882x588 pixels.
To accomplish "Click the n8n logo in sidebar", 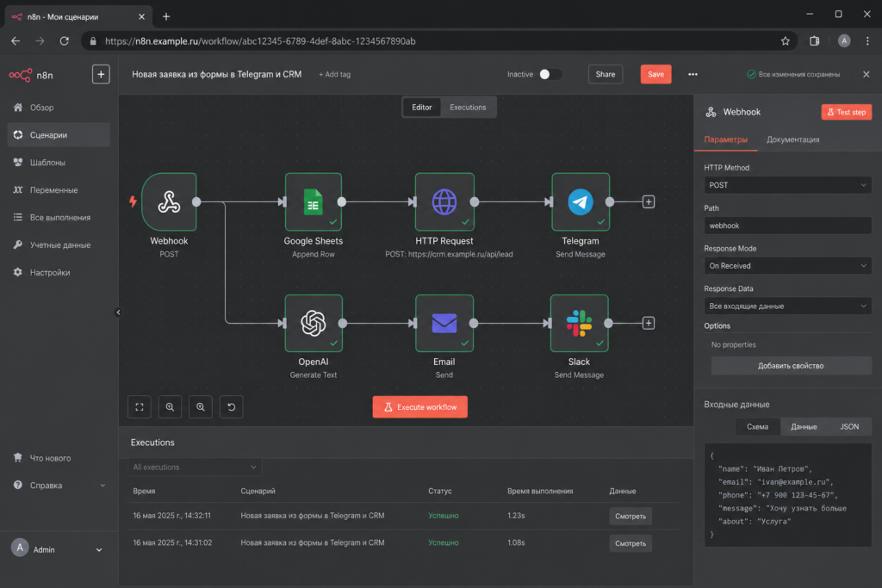I will click(31, 75).
